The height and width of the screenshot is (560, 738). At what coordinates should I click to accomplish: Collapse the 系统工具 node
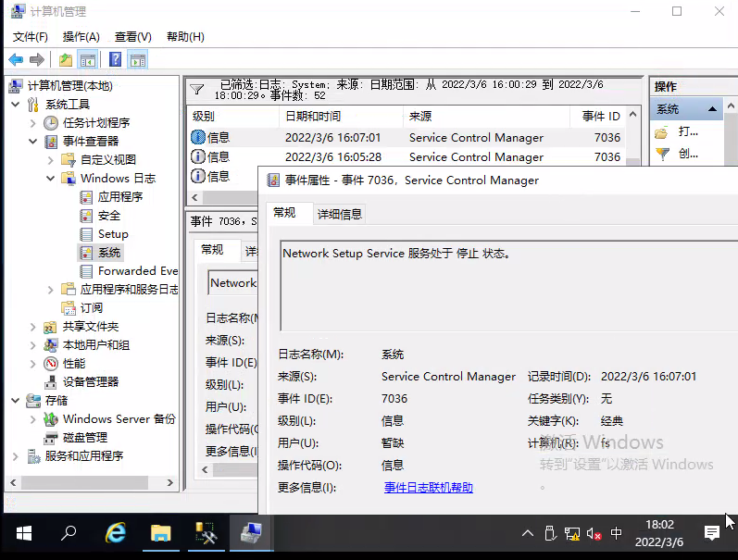(16, 105)
